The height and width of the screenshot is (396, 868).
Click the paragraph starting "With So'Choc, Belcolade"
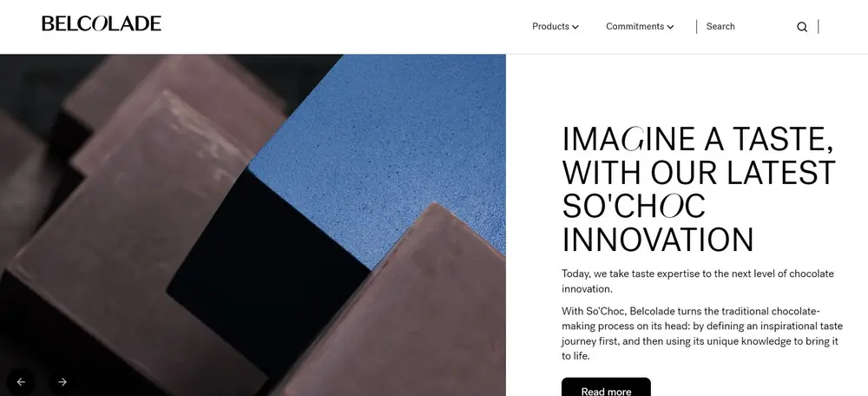[702, 333]
